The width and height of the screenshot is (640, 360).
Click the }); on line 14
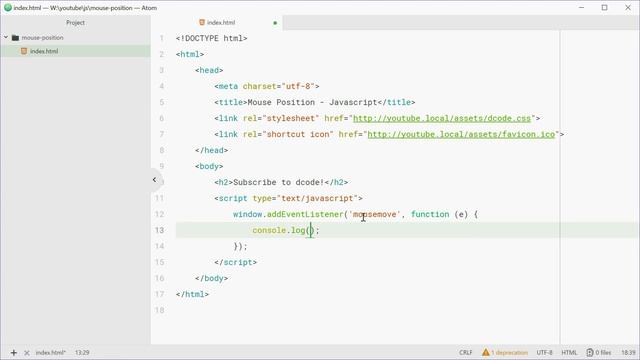[240, 247]
